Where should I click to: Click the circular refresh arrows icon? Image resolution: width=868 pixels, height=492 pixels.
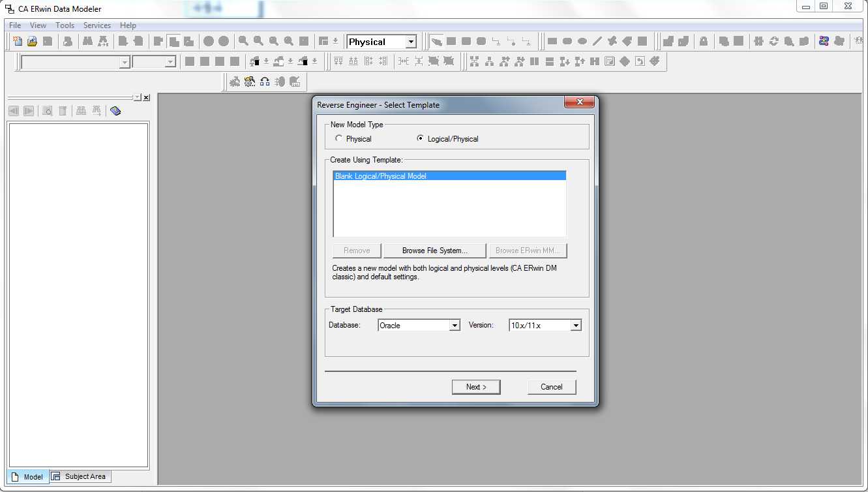coord(773,41)
